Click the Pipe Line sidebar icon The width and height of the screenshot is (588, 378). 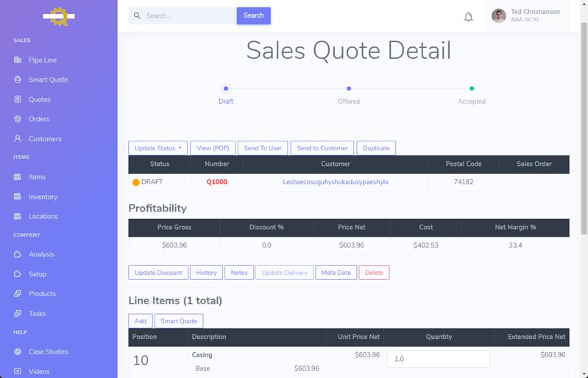(18, 60)
